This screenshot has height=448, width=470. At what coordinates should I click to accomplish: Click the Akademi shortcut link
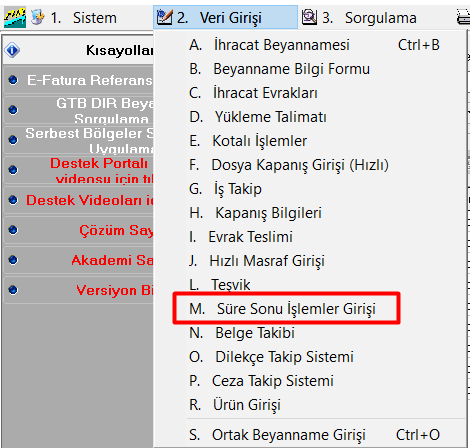tap(112, 260)
